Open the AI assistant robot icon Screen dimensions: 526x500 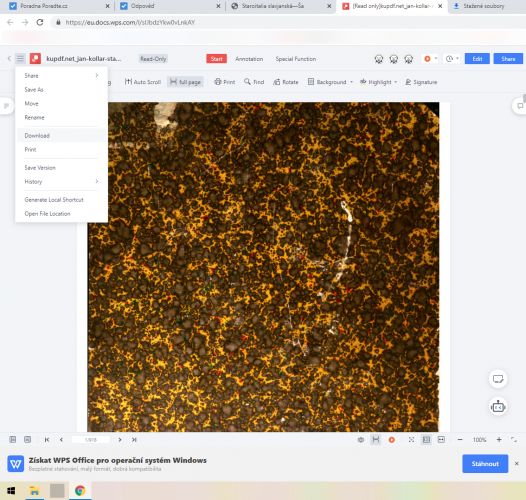[x=498, y=407]
